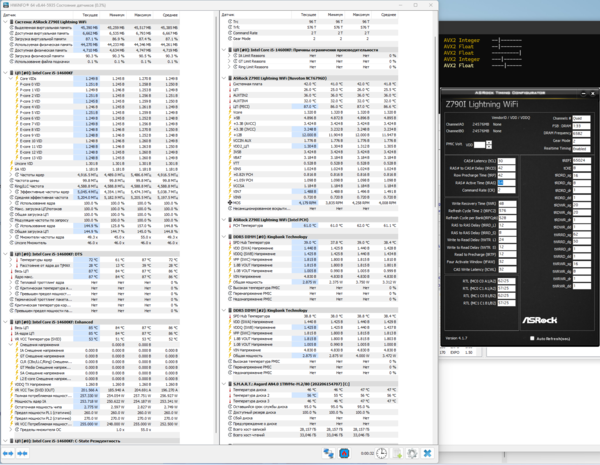The height and width of the screenshot is (465, 600).
Task: Start logging with the file-plus icon
Action: (x=397, y=454)
